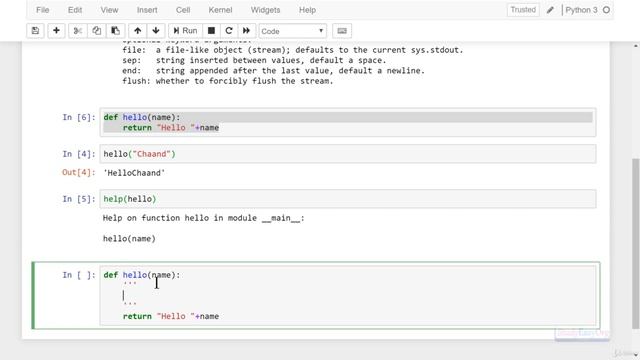The height and width of the screenshot is (360, 640).
Task: Insert a cell below with plus icon
Action: (x=56, y=31)
